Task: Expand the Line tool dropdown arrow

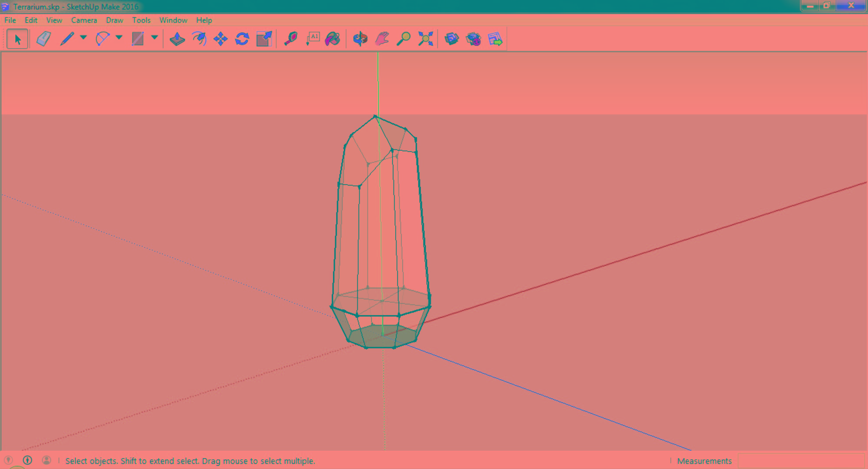Action: [83, 38]
